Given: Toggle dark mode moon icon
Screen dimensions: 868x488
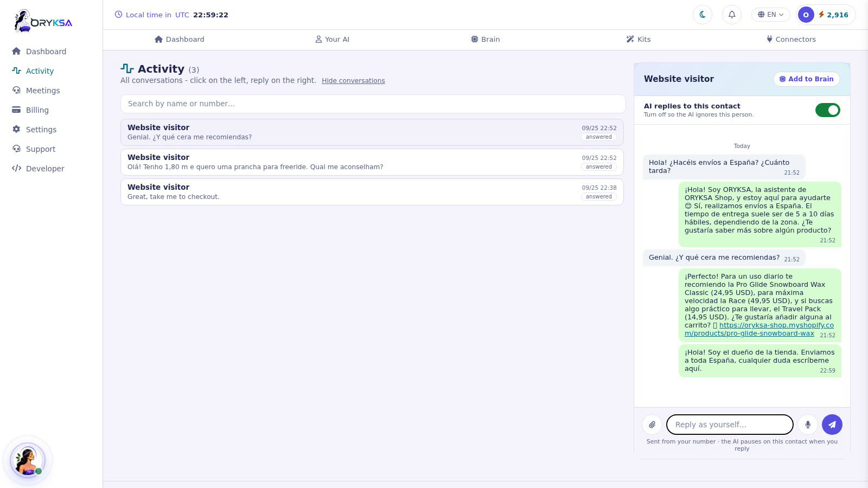Looking at the screenshot, I should click(703, 15).
